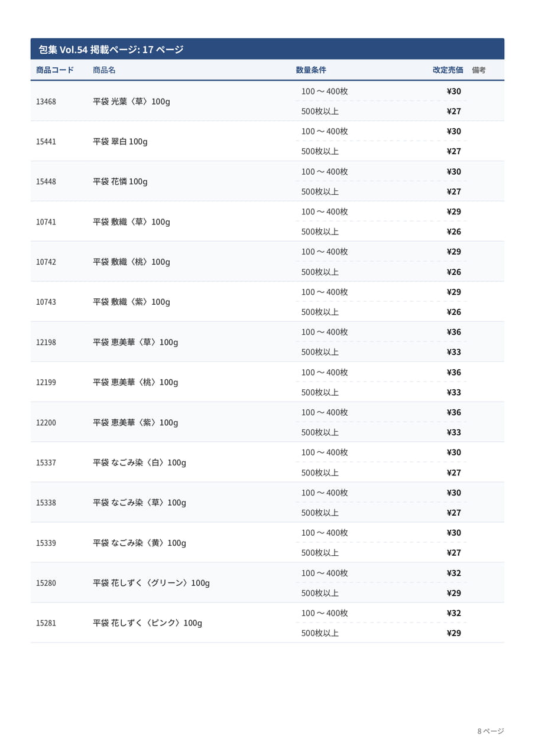The width and height of the screenshot is (535, 756).
Task: Click product code 15281
Action: pos(46,623)
